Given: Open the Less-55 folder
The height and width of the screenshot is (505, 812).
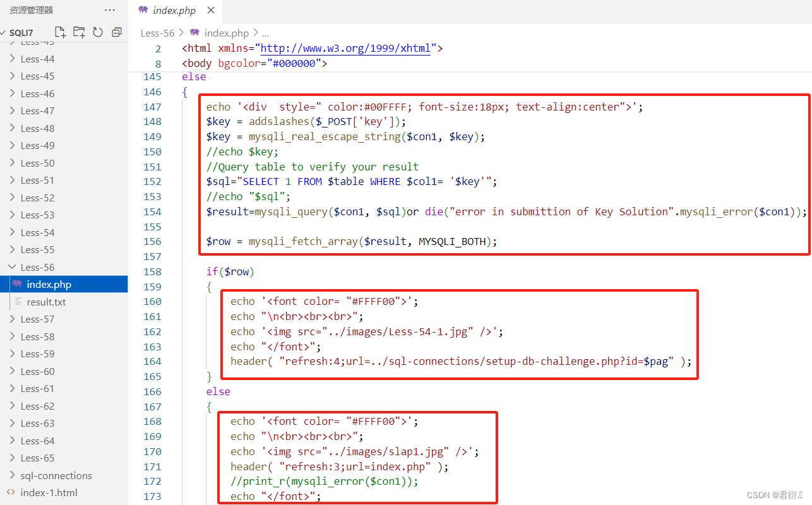Looking at the screenshot, I should point(64,249).
